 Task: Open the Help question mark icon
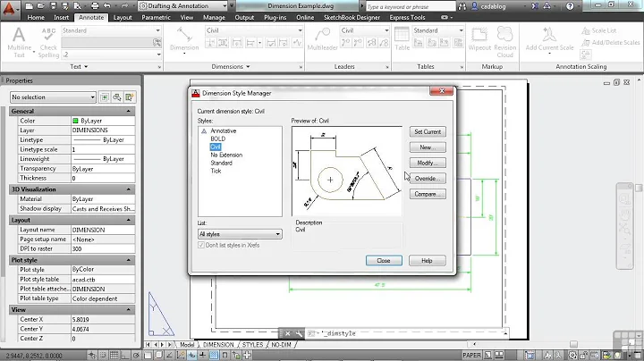click(x=570, y=6)
